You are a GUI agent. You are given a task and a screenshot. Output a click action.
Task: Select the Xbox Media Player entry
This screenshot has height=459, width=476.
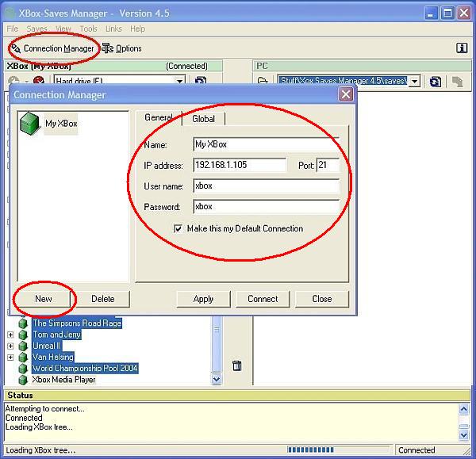(x=63, y=380)
